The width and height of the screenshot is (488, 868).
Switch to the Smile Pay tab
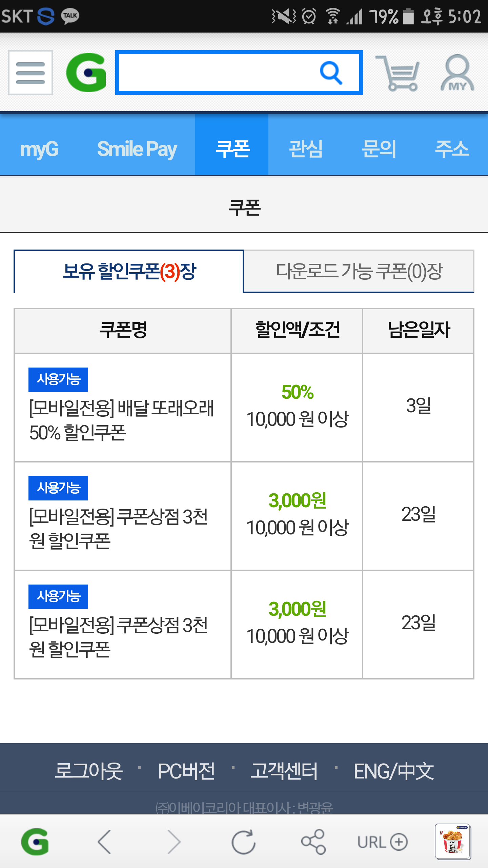click(137, 149)
